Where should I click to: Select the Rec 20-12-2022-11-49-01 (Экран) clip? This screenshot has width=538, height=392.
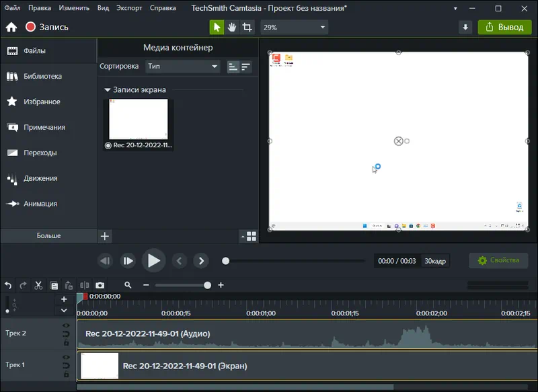click(307, 366)
